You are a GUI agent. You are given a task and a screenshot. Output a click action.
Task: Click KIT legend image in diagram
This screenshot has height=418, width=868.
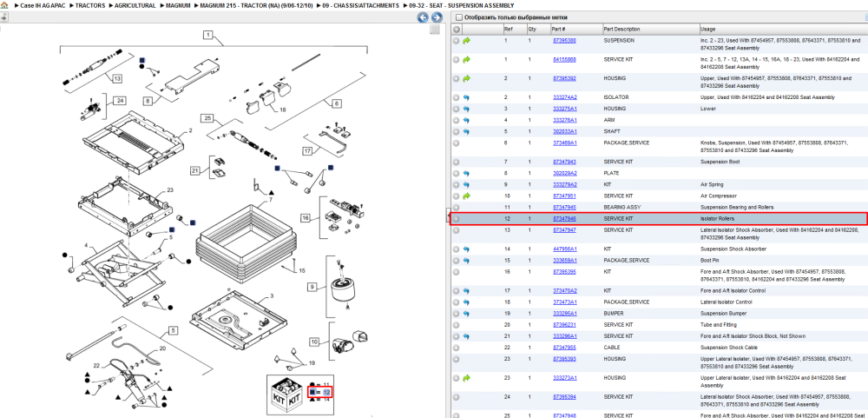pos(287,395)
